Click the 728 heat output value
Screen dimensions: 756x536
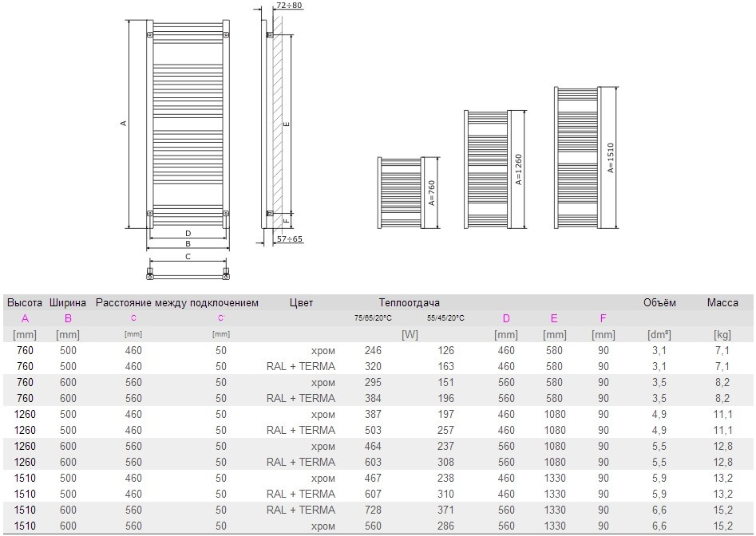pyautogui.click(x=373, y=510)
